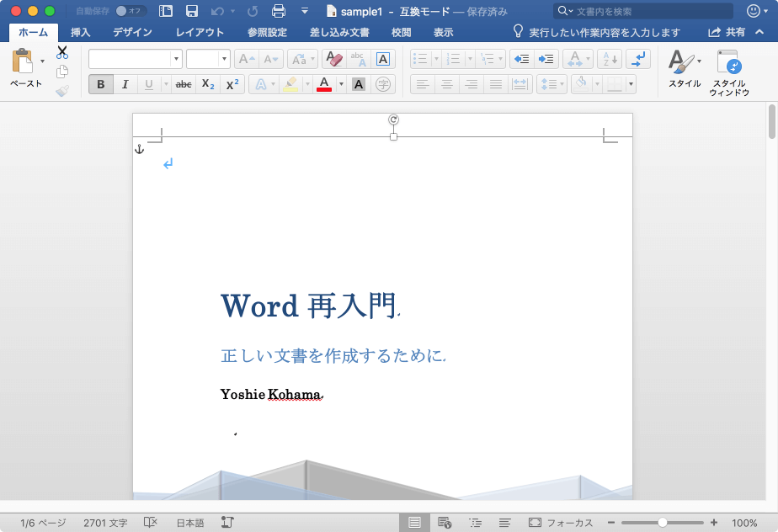The height and width of the screenshot is (532, 778).
Task: Switch to the 挿入 (Insert) tab
Action: click(81, 33)
